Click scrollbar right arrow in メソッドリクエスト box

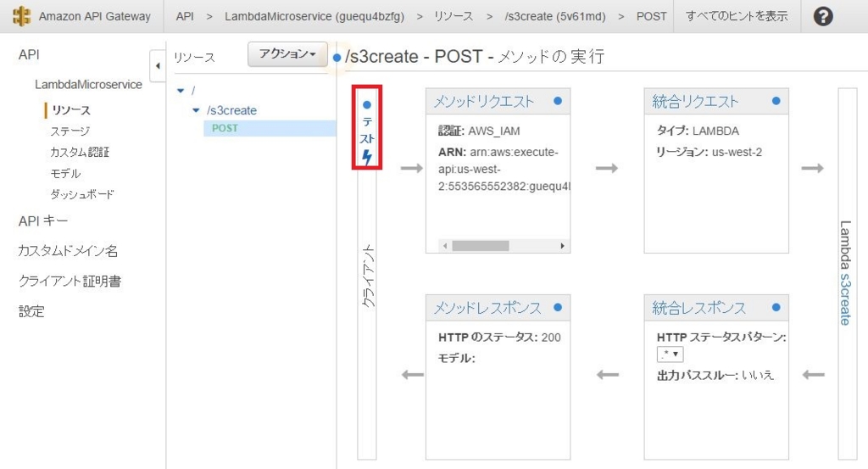563,246
